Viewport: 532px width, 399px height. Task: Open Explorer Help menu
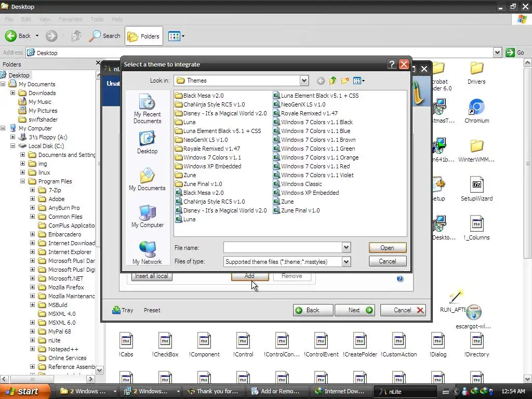[117, 19]
